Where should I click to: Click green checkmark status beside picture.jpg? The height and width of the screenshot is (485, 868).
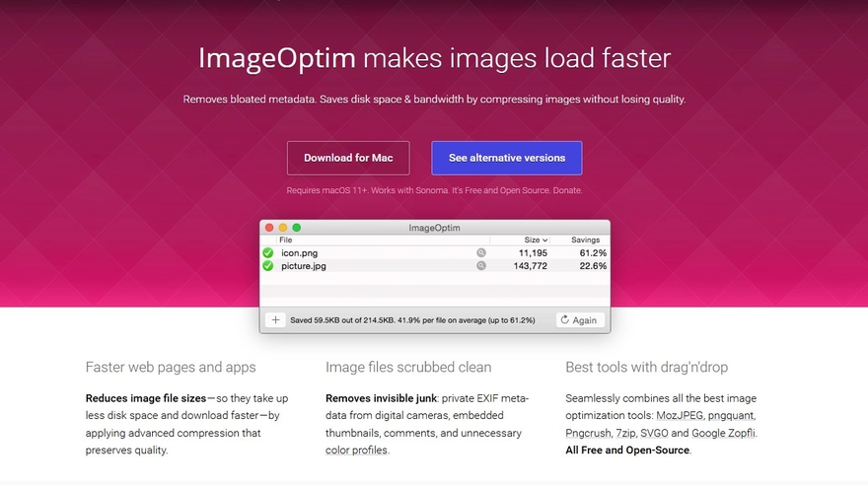coord(268,266)
